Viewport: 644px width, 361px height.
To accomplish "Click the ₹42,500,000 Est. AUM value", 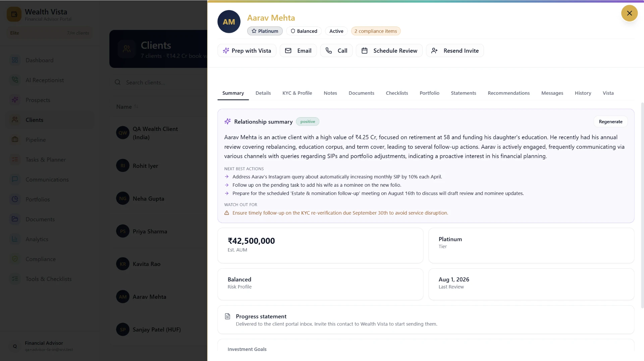I will point(251,241).
